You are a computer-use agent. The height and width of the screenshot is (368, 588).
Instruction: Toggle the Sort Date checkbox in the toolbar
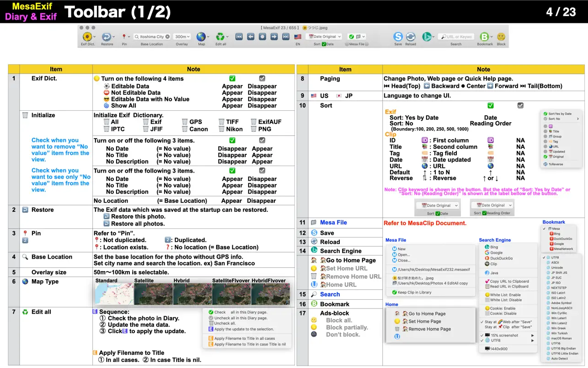coord(324,44)
